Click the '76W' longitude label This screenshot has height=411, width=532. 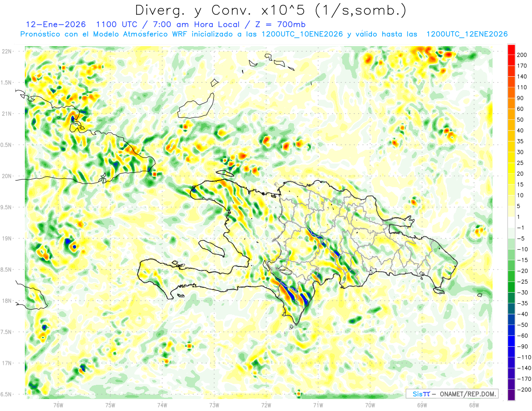click(x=58, y=405)
